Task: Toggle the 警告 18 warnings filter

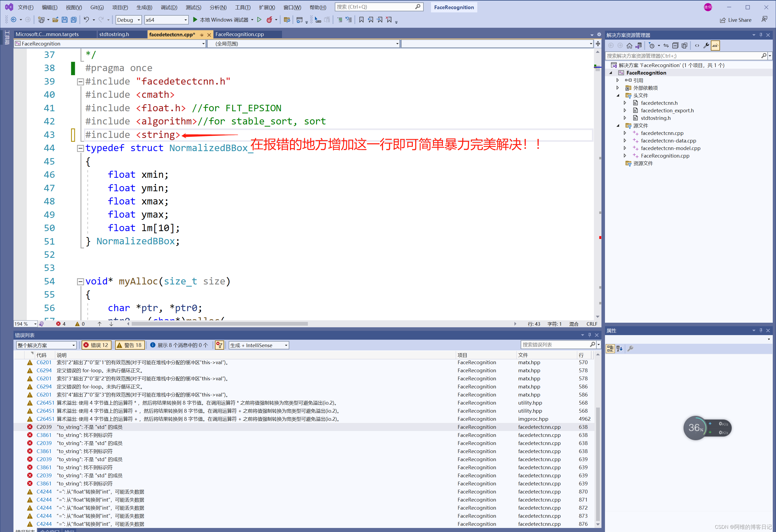Action: [130, 345]
